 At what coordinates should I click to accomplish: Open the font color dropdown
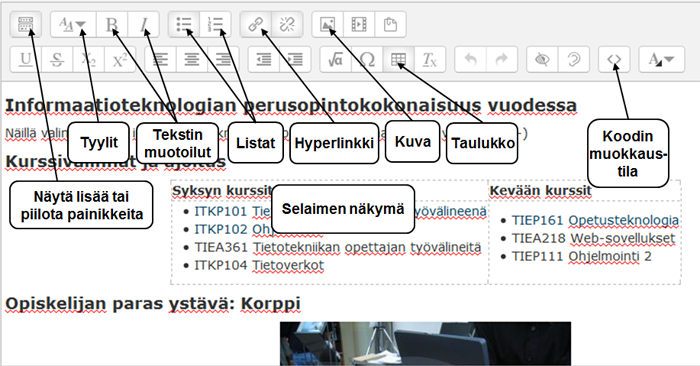point(662,59)
